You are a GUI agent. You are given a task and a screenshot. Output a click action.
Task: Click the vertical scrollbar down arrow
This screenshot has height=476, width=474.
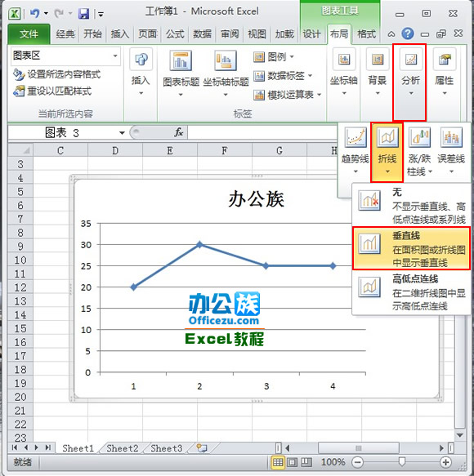(460, 435)
